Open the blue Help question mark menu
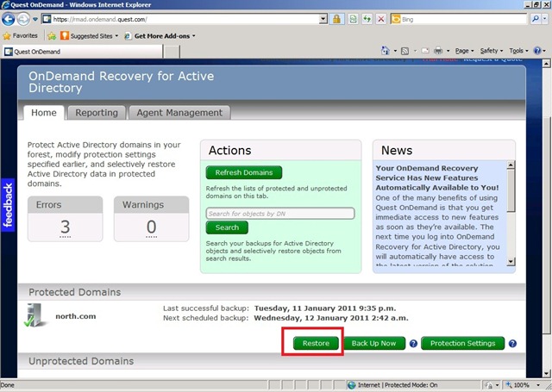 click(539, 51)
